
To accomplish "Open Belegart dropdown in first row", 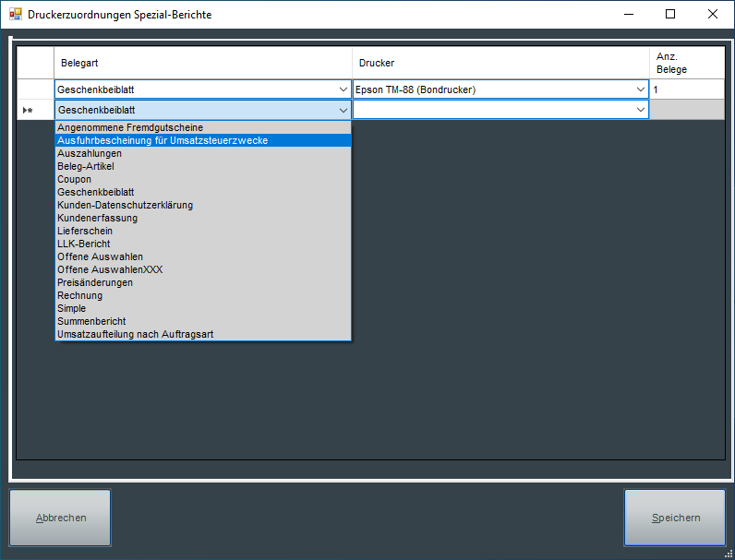I will tap(343, 89).
